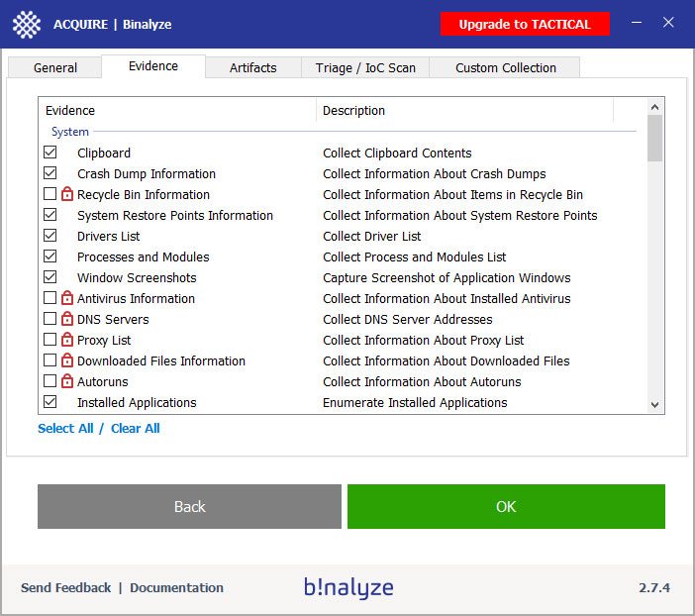Uncheck the Clipboard checkbox

[x=50, y=153]
